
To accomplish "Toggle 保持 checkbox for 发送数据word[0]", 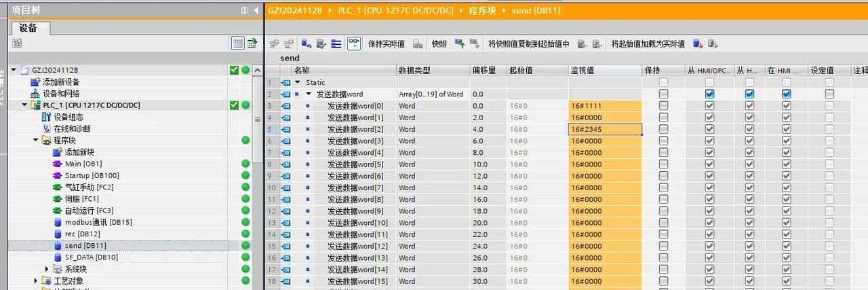I will [x=663, y=106].
